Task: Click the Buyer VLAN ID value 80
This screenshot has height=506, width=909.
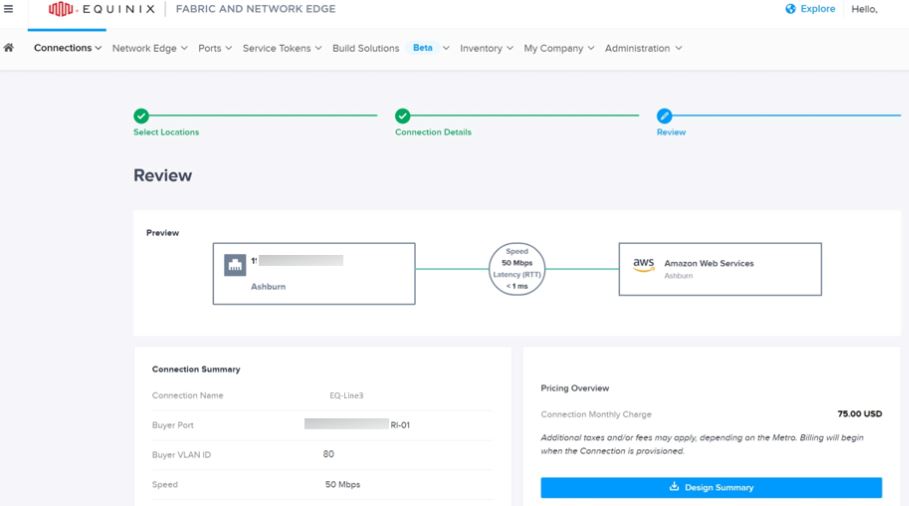Action: (328, 454)
